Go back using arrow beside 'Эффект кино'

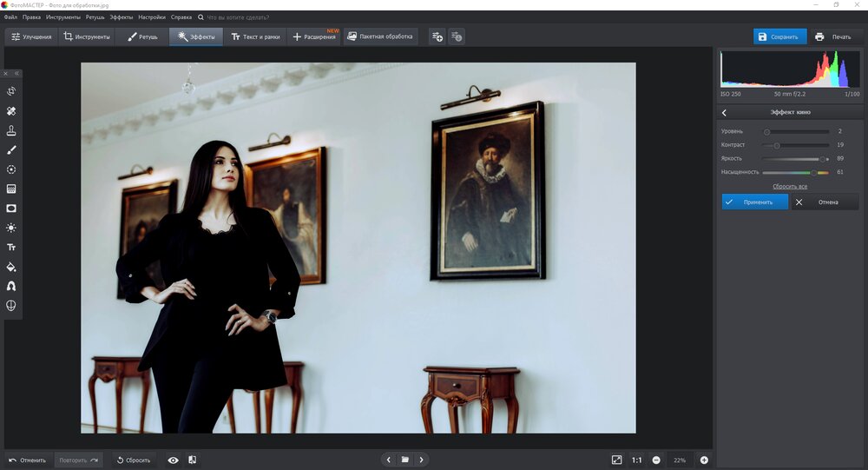724,113
